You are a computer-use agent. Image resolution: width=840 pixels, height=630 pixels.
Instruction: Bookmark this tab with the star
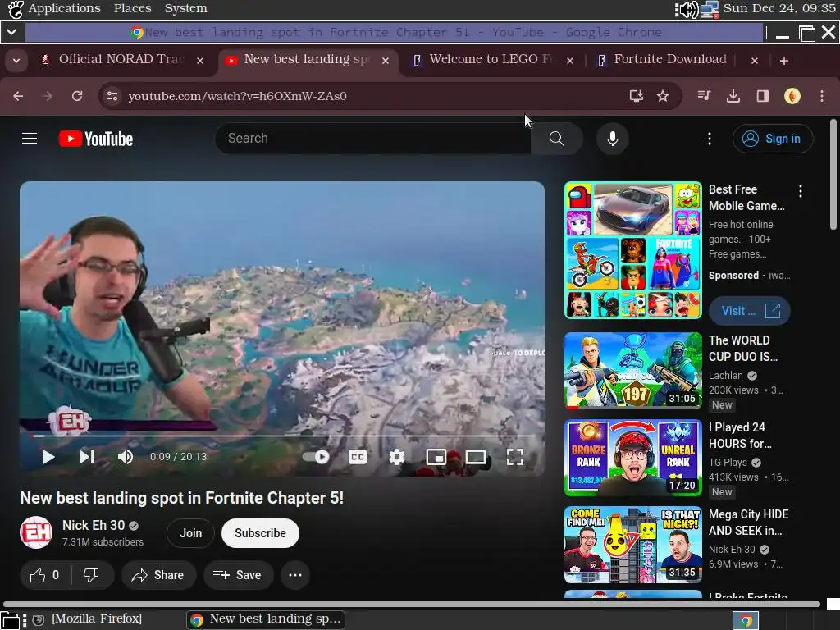point(663,96)
